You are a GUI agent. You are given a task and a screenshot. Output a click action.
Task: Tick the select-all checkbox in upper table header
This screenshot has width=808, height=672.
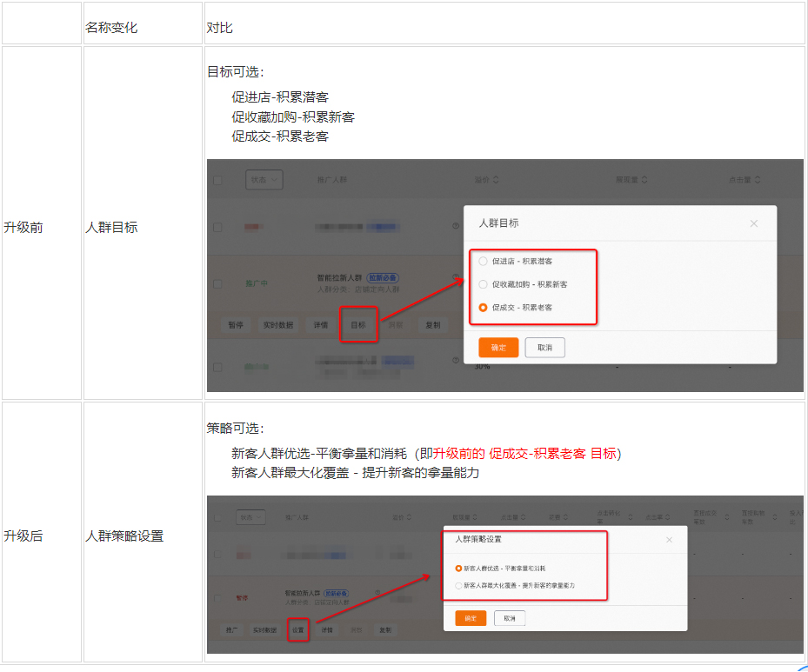click(217, 180)
